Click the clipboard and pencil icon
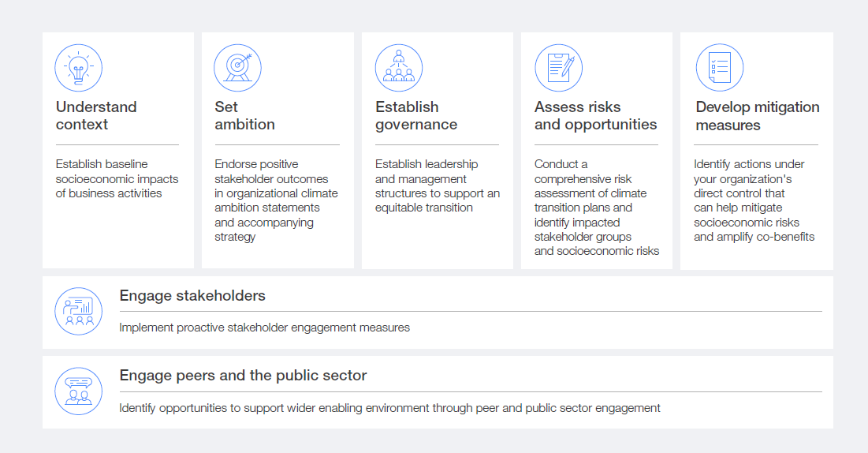The height and width of the screenshot is (453, 868). pyautogui.click(x=558, y=68)
